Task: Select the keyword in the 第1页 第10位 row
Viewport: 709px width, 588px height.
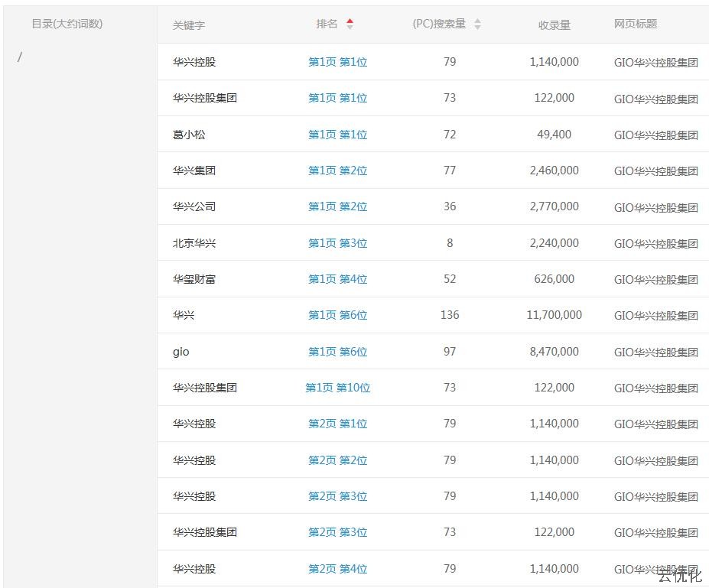Action: pos(205,388)
